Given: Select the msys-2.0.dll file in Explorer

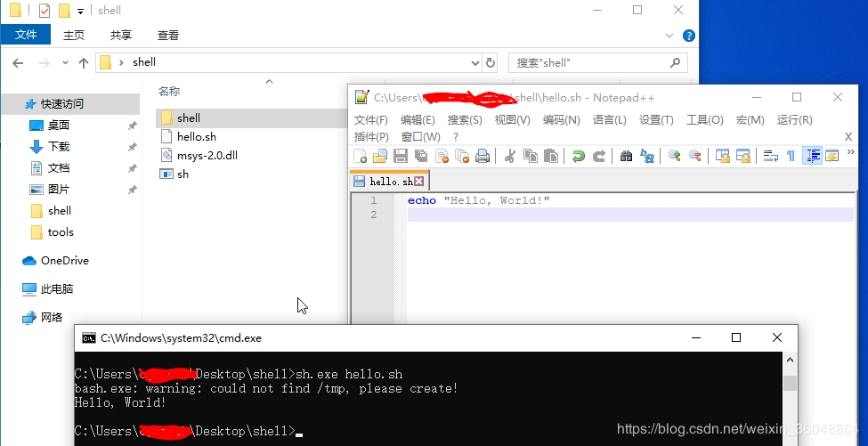Looking at the screenshot, I should point(207,156).
